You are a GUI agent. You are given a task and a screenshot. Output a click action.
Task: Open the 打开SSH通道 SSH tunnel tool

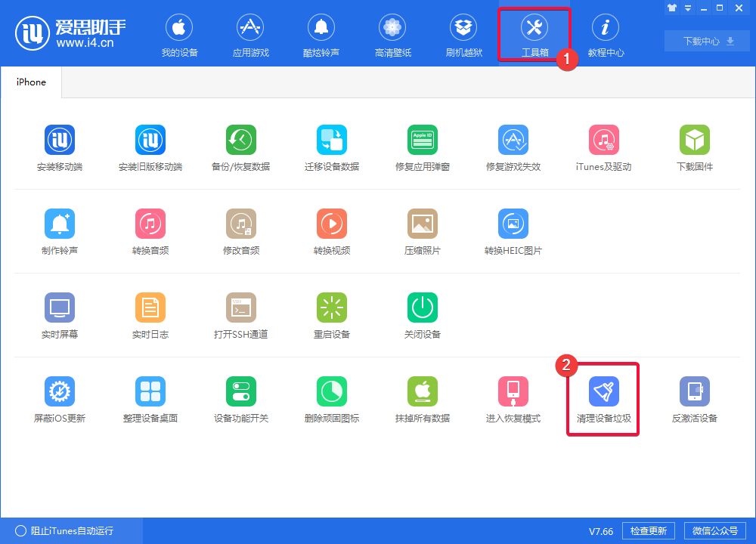point(241,315)
